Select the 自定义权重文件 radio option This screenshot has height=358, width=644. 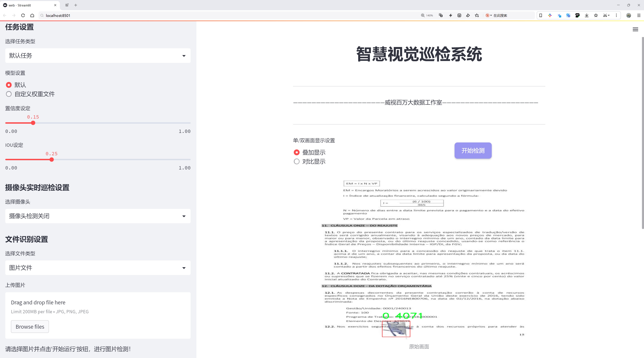tap(9, 94)
